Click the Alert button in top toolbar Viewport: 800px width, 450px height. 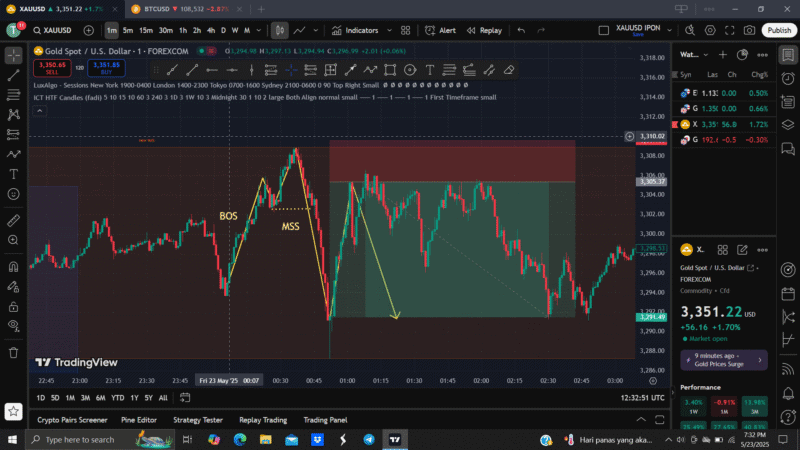(439, 30)
